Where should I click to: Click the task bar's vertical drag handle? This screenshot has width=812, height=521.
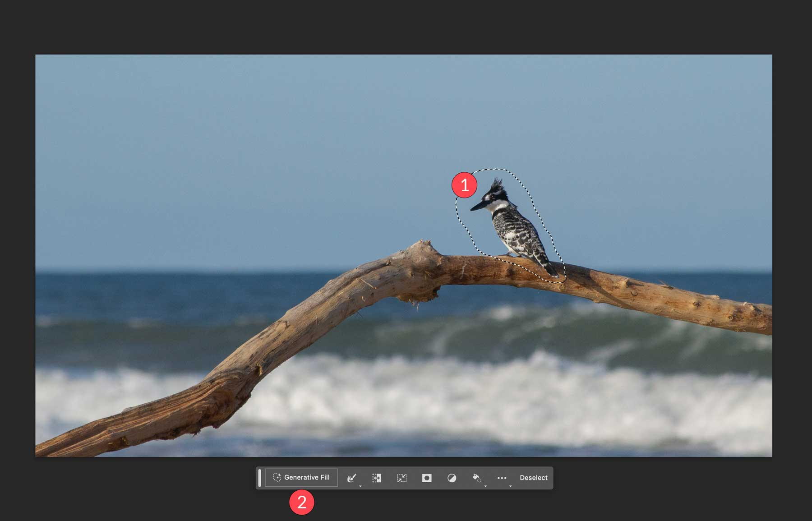point(259,478)
